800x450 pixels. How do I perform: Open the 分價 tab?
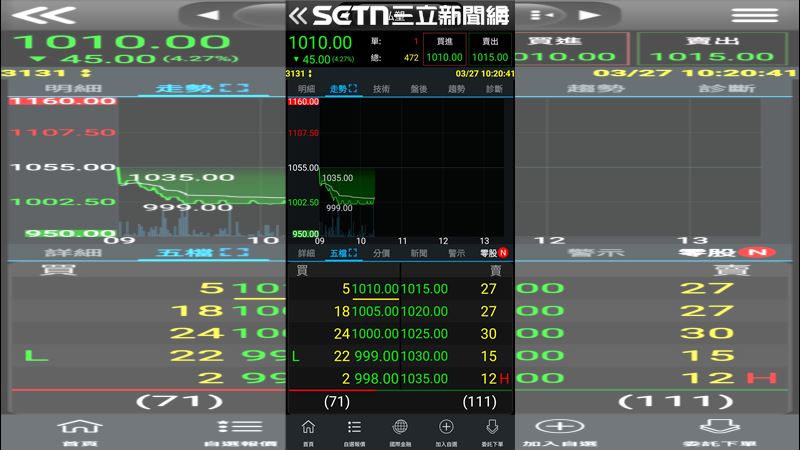(x=381, y=253)
